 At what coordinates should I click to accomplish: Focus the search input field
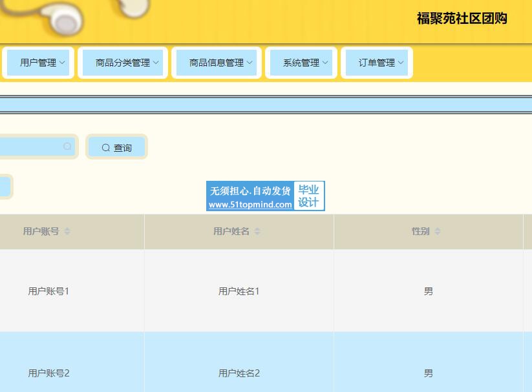pyautogui.click(x=37, y=147)
